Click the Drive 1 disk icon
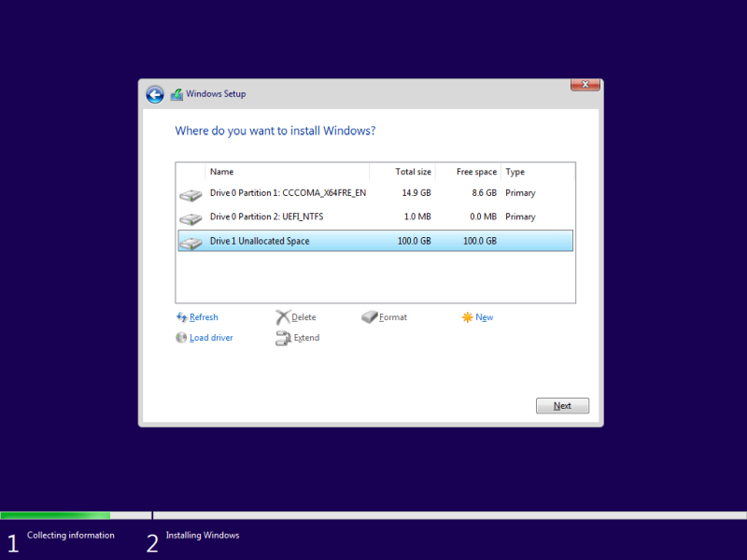 [x=190, y=241]
